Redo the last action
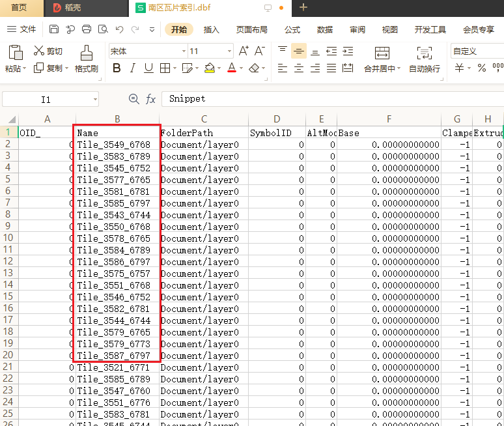Screen dimensions: 504x426 click(135, 29)
